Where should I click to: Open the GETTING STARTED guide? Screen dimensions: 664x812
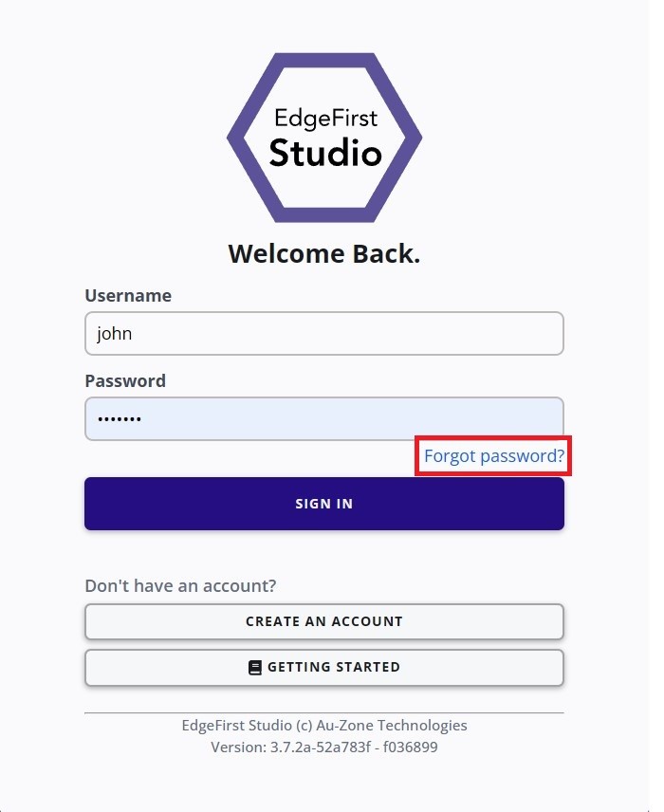[324, 667]
